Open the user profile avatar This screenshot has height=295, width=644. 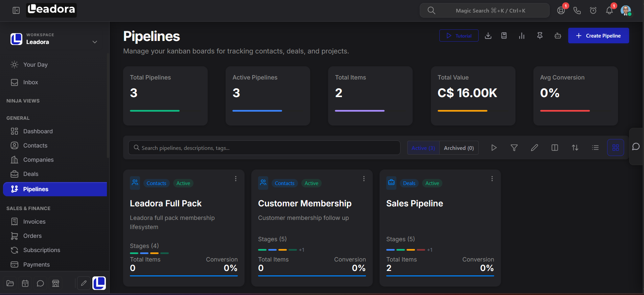pos(626,10)
